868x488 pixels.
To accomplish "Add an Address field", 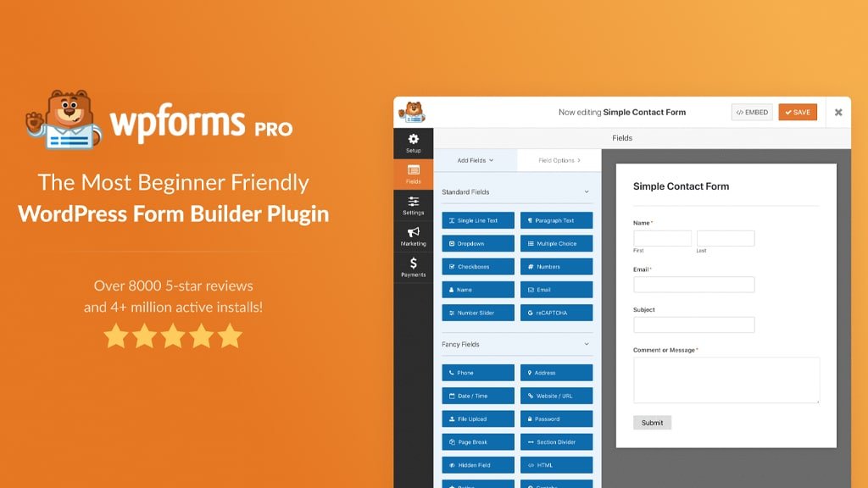I will click(x=556, y=373).
